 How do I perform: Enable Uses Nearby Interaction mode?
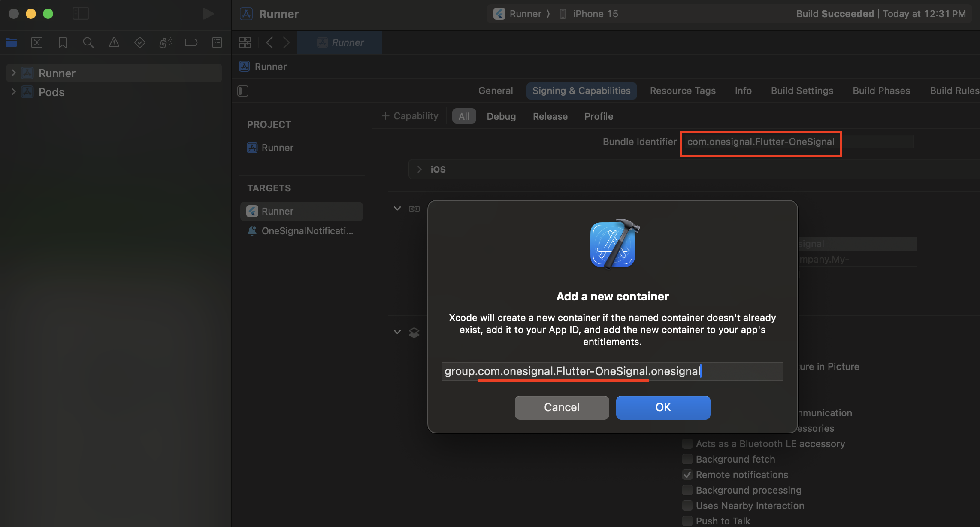click(x=687, y=506)
